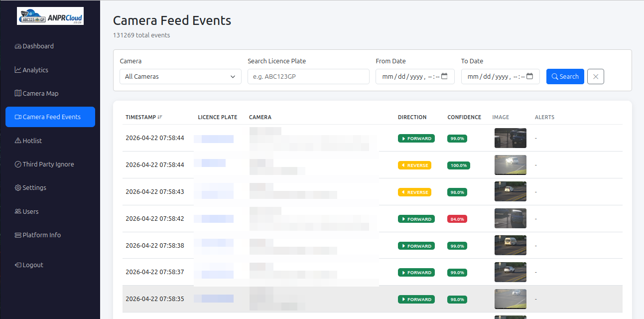644x319 pixels.
Task: Open Third Party Ignore page
Action: tap(48, 164)
